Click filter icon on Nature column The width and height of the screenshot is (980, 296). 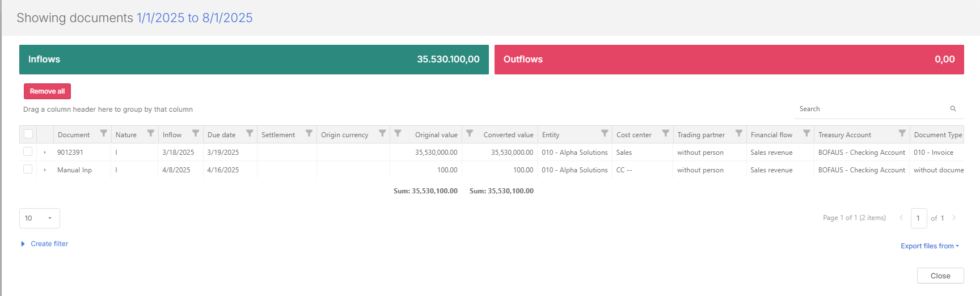click(x=150, y=134)
